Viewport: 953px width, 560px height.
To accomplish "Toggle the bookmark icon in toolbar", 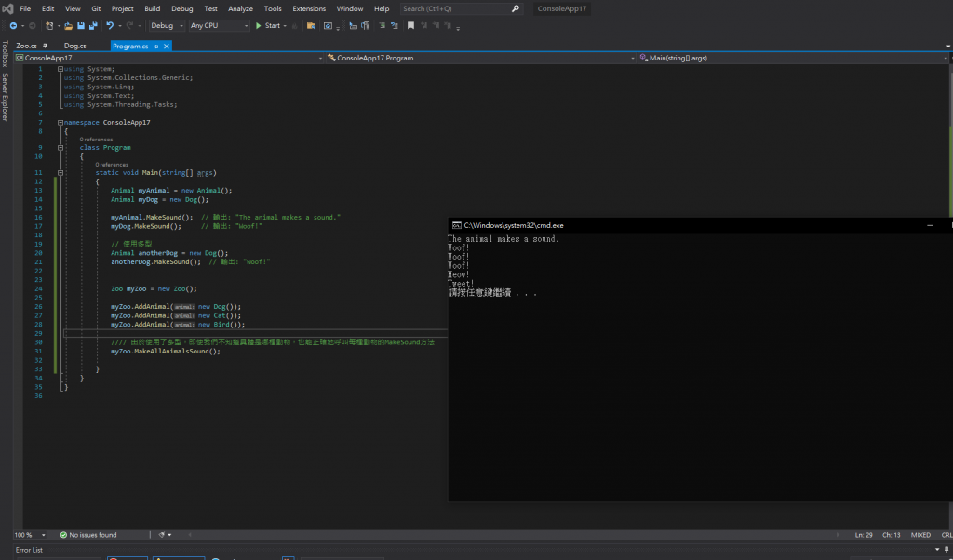I will 410,25.
